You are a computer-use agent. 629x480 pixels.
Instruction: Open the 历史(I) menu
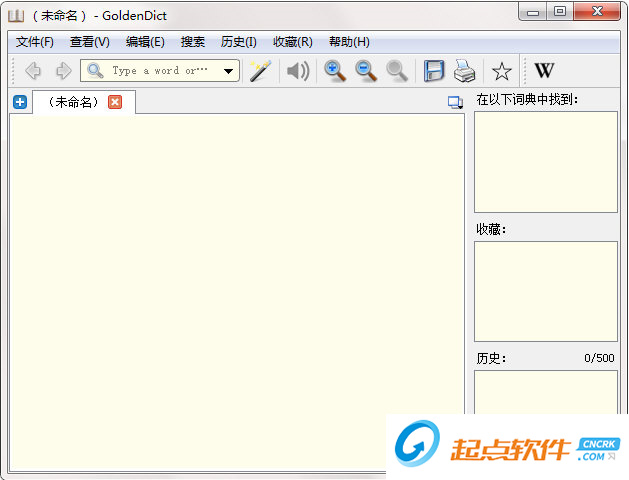[239, 42]
